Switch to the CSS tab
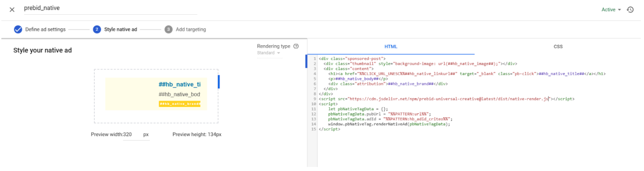 [x=558, y=47]
